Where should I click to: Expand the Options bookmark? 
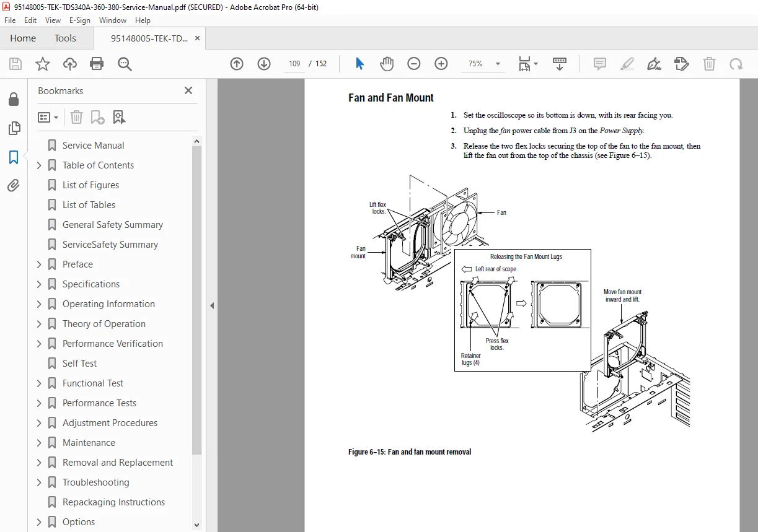coord(39,522)
